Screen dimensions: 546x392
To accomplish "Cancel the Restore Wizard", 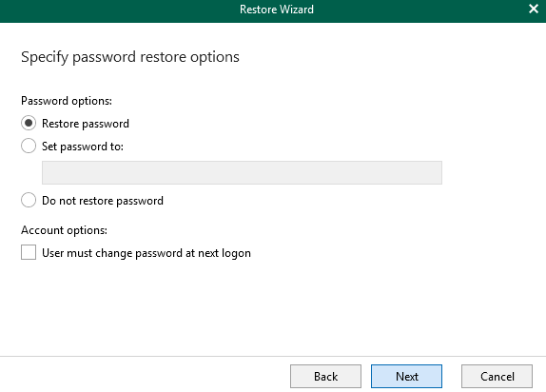I will tap(497, 377).
